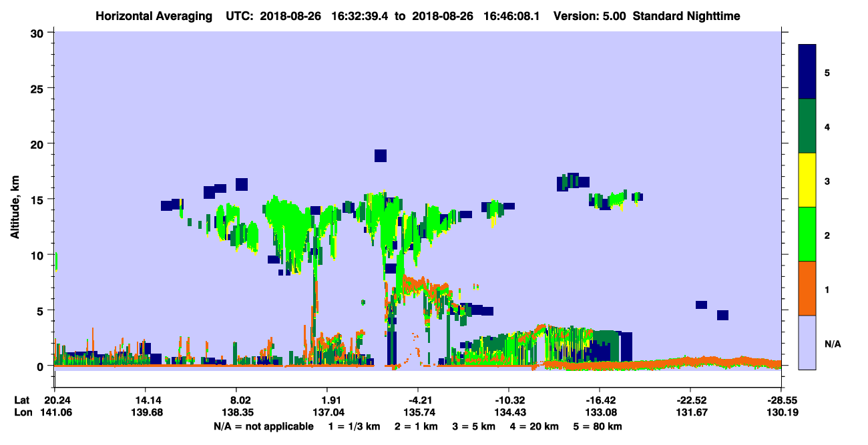Click 'Version: 5.00' in the title
The height and width of the screenshot is (445, 868).
pos(590,15)
